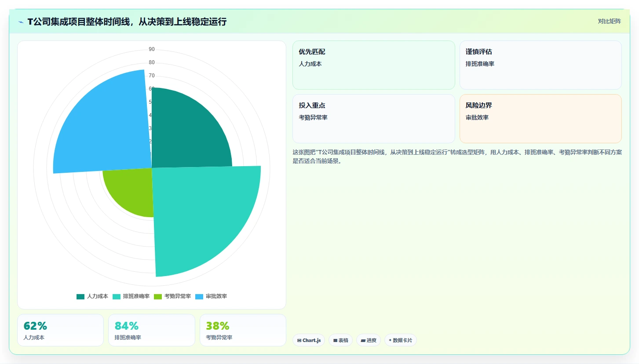Select the 表格 tag chip

(x=340, y=340)
